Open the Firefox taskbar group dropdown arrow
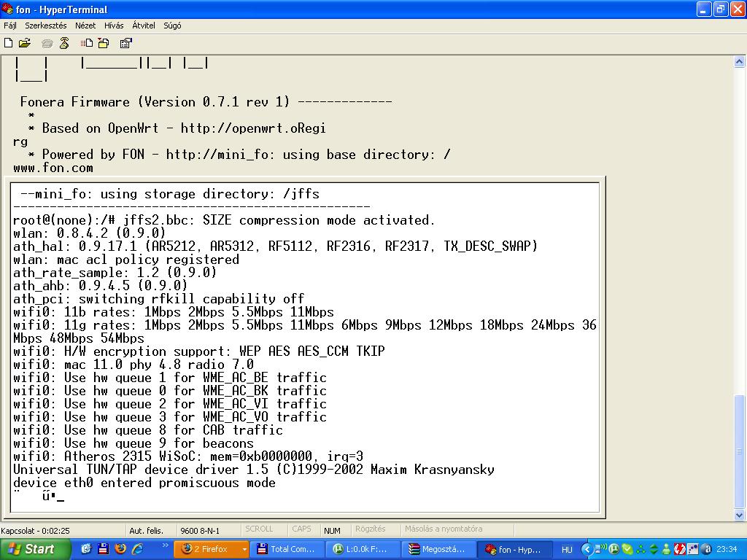Screen dimensions: 747x560 pyautogui.click(x=244, y=549)
